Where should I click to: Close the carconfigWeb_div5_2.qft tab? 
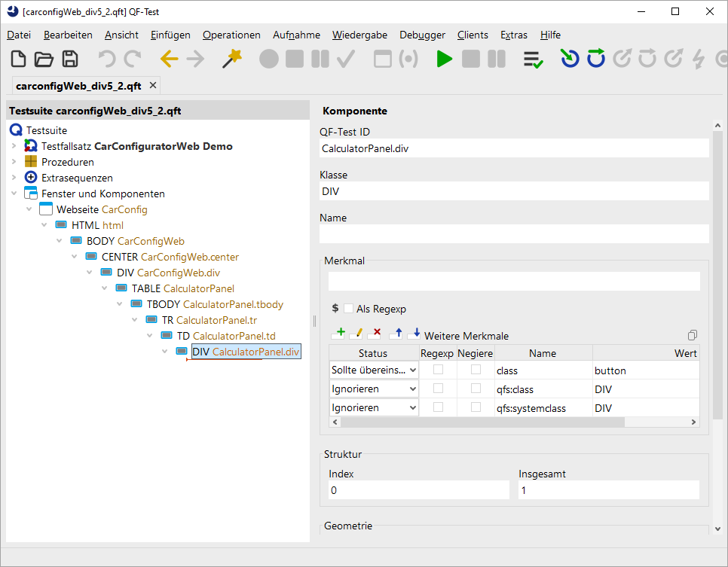153,86
